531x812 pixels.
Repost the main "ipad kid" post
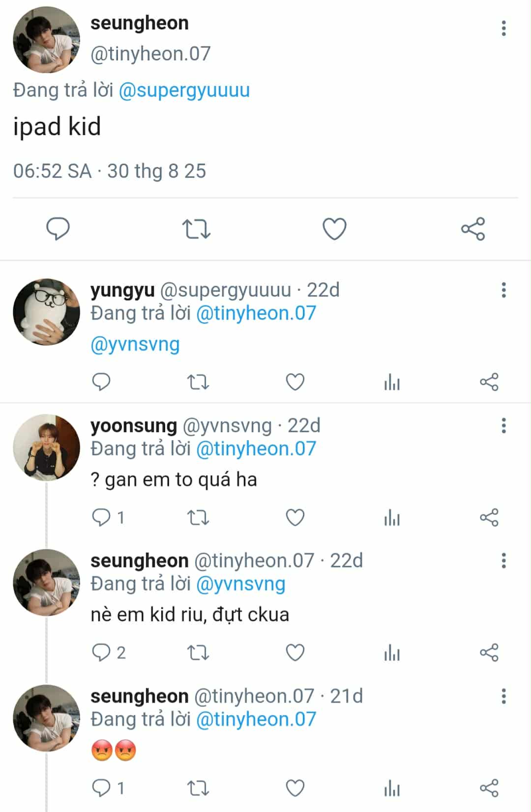click(x=196, y=229)
